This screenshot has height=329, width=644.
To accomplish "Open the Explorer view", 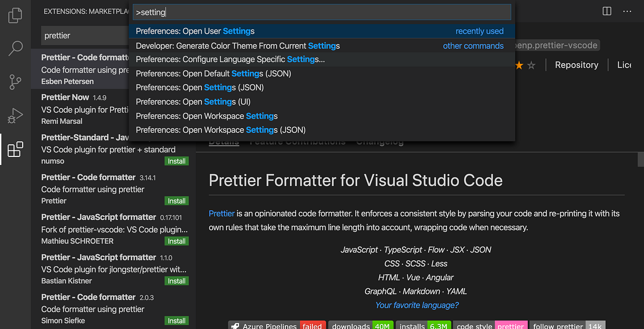I will point(15,15).
